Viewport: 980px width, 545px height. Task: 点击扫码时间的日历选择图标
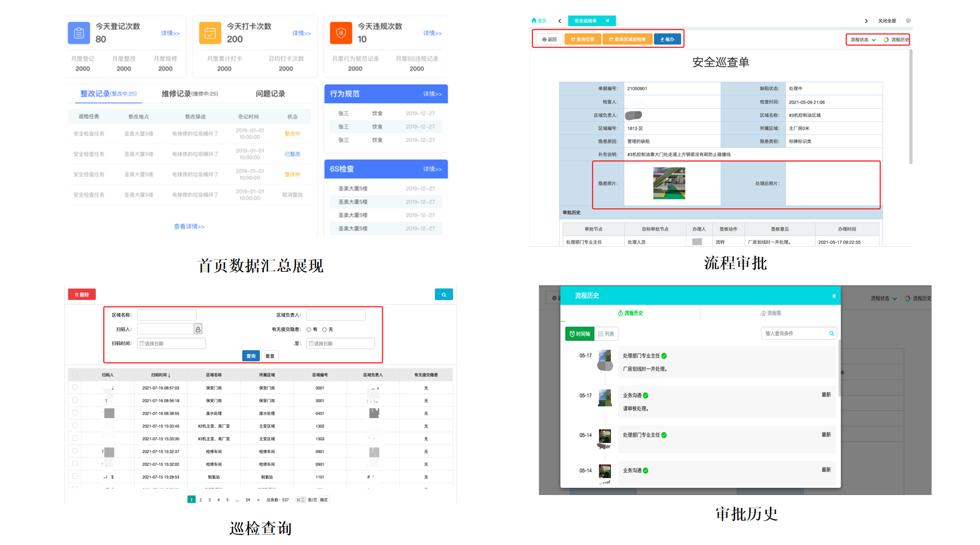click(142, 343)
